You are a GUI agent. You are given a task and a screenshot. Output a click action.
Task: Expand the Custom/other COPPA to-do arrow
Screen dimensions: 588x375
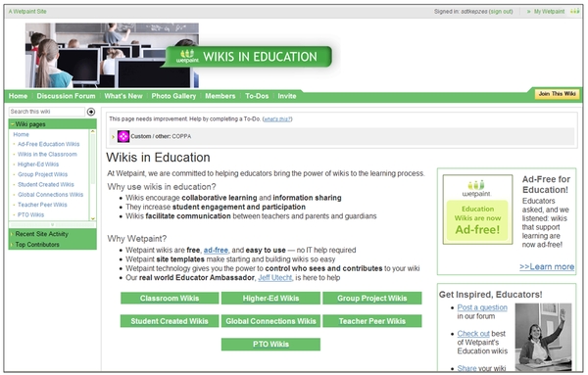[113, 137]
